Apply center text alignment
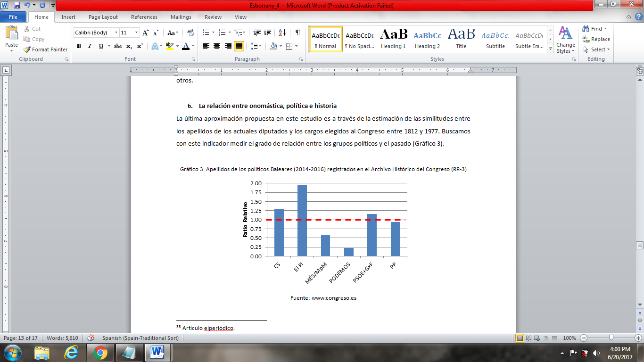 [217, 46]
